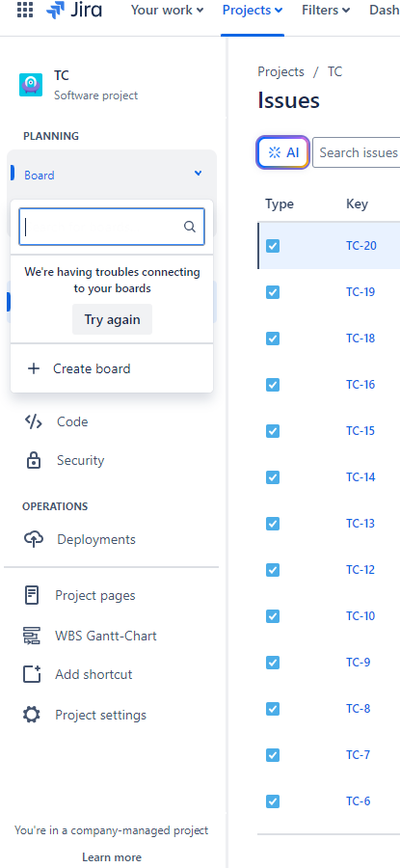Click the task type icon for TC-12
The height and width of the screenshot is (868, 400).
pyautogui.click(x=273, y=570)
